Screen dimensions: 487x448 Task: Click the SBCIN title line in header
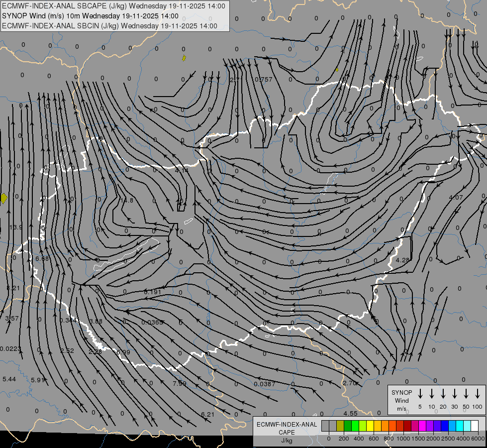coord(109,26)
